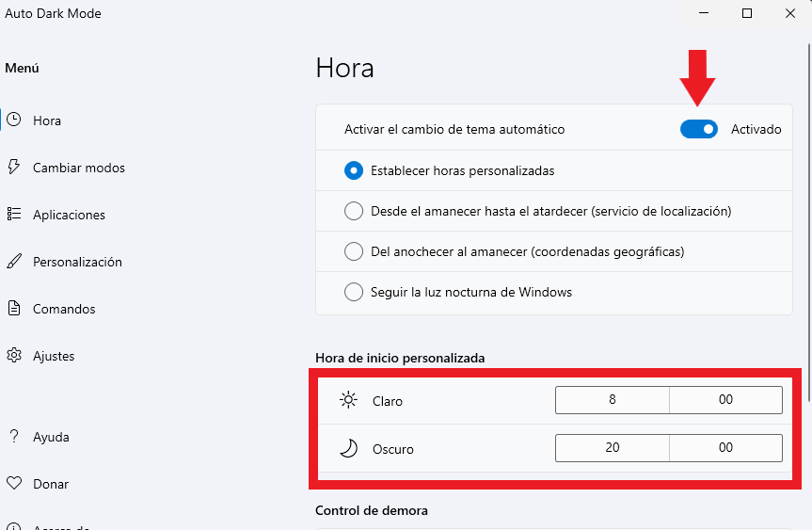Click the brush icon for Personalización
The width and height of the screenshot is (812, 530).
14,261
